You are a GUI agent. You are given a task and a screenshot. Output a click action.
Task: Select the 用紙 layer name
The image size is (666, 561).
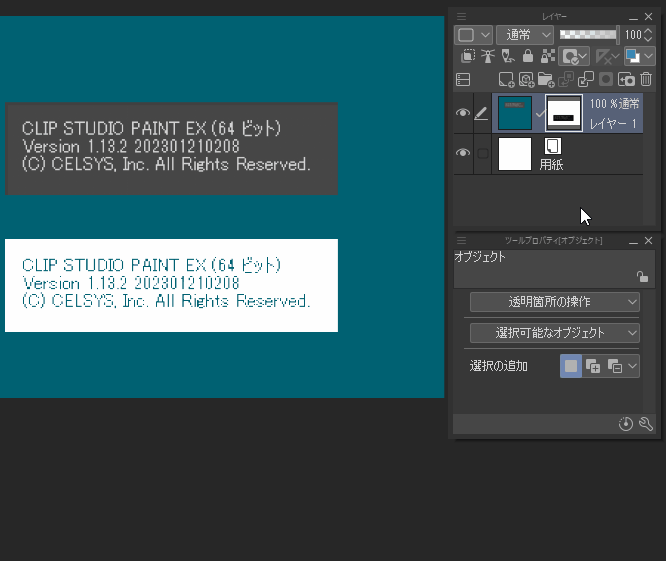[551, 164]
